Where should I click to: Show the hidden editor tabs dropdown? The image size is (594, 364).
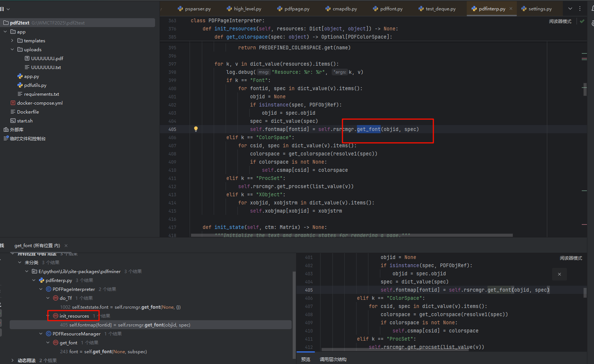tap(570, 9)
